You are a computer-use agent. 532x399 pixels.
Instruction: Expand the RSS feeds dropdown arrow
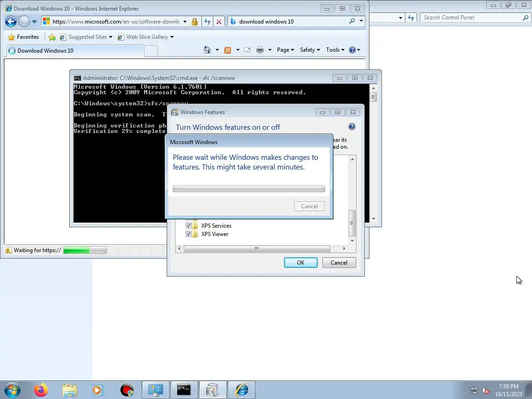[238, 50]
